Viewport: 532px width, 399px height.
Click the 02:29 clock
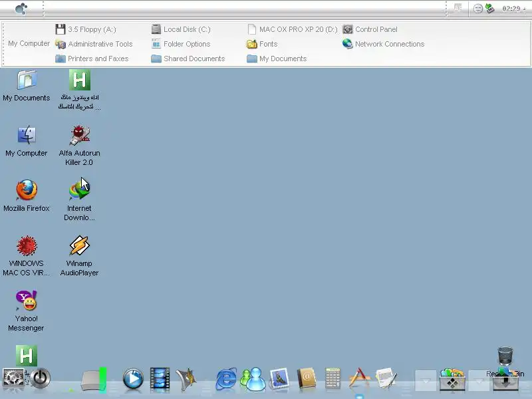(x=511, y=9)
